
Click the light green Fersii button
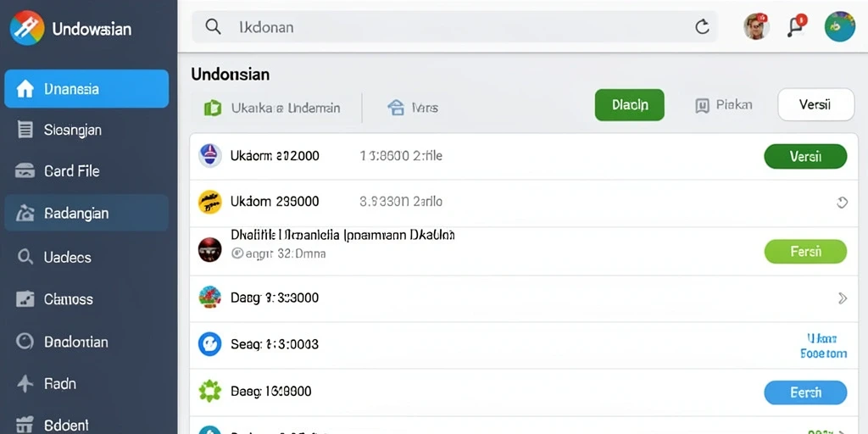(x=805, y=251)
